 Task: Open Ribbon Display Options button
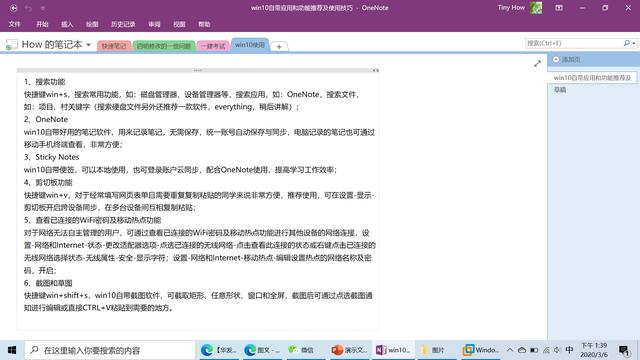click(559, 8)
